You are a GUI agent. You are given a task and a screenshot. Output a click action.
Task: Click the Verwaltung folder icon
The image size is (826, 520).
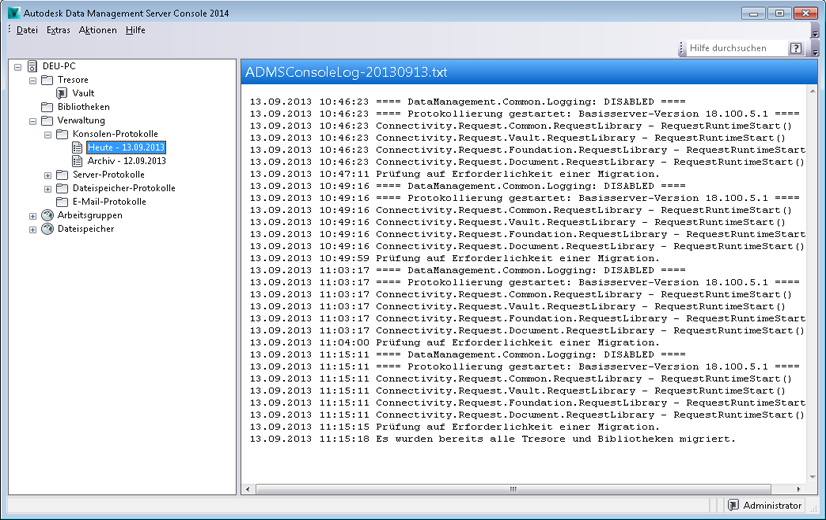point(47,121)
